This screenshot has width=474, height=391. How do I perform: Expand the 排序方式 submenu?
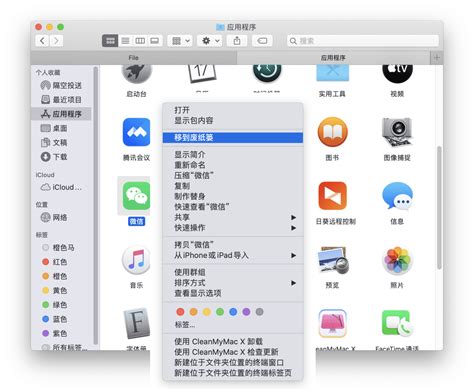(233, 283)
